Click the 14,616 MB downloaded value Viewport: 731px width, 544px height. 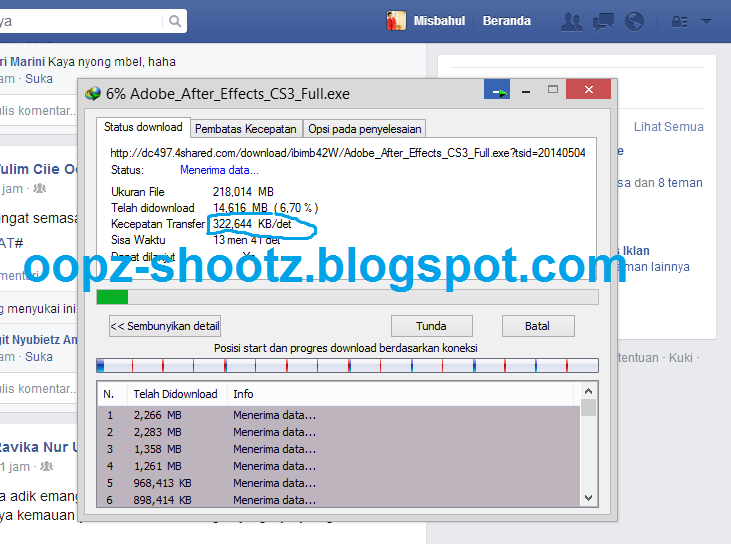coord(241,208)
